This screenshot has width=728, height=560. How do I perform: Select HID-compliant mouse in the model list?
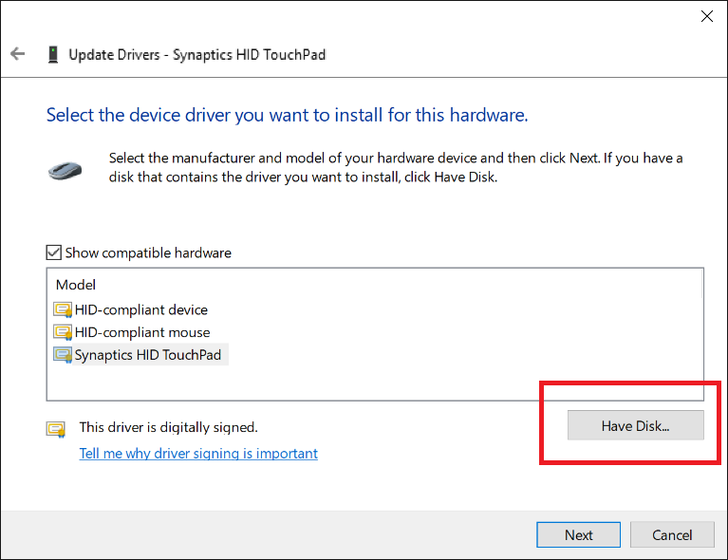point(142,332)
